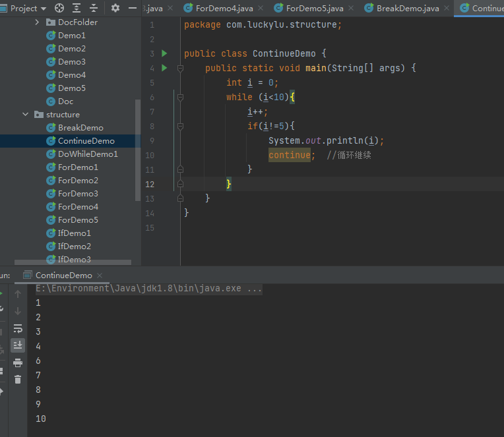Select ForDemo3 in project tree
The height and width of the screenshot is (437, 504).
(x=77, y=193)
